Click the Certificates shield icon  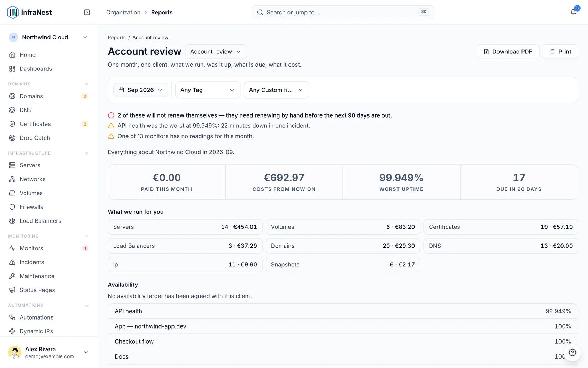coord(12,124)
